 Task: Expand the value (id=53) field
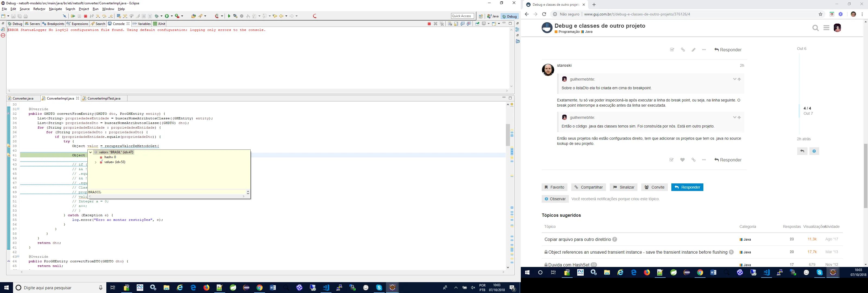click(96, 162)
